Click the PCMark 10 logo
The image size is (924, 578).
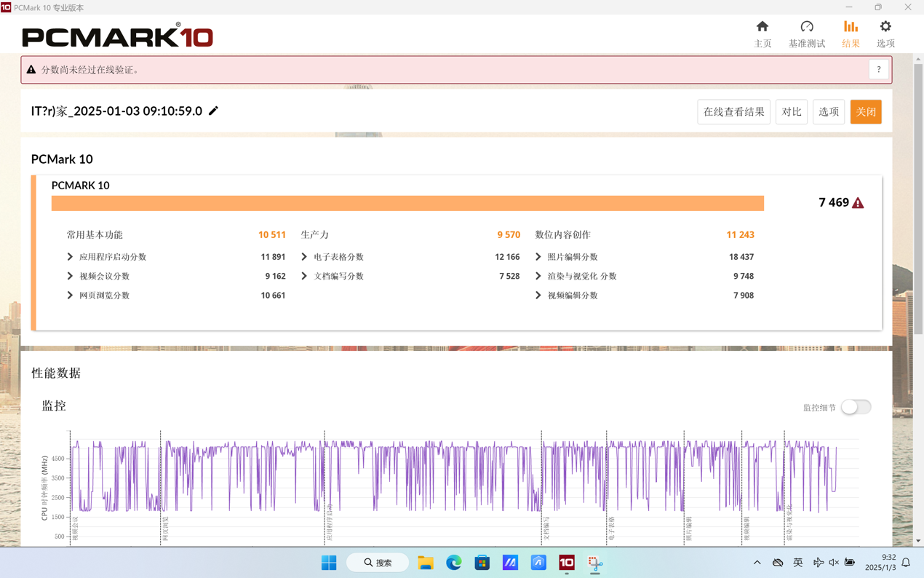[117, 36]
